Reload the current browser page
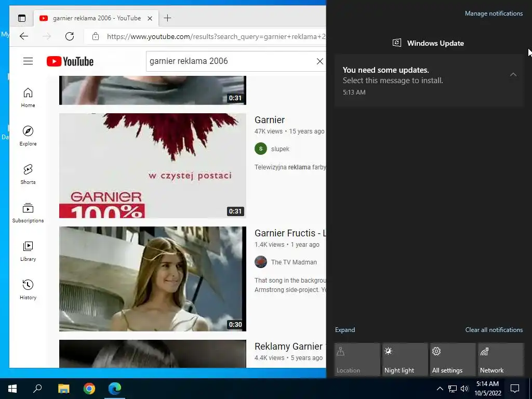 [70, 36]
